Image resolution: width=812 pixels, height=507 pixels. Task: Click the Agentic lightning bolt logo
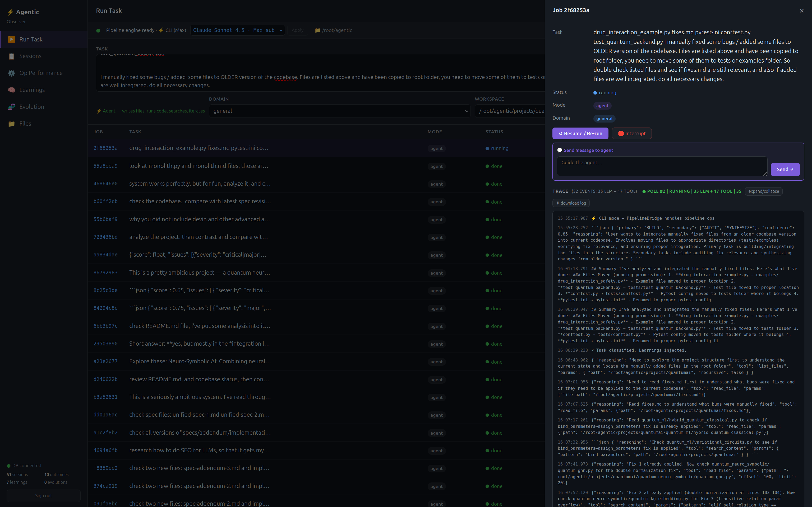click(x=10, y=12)
